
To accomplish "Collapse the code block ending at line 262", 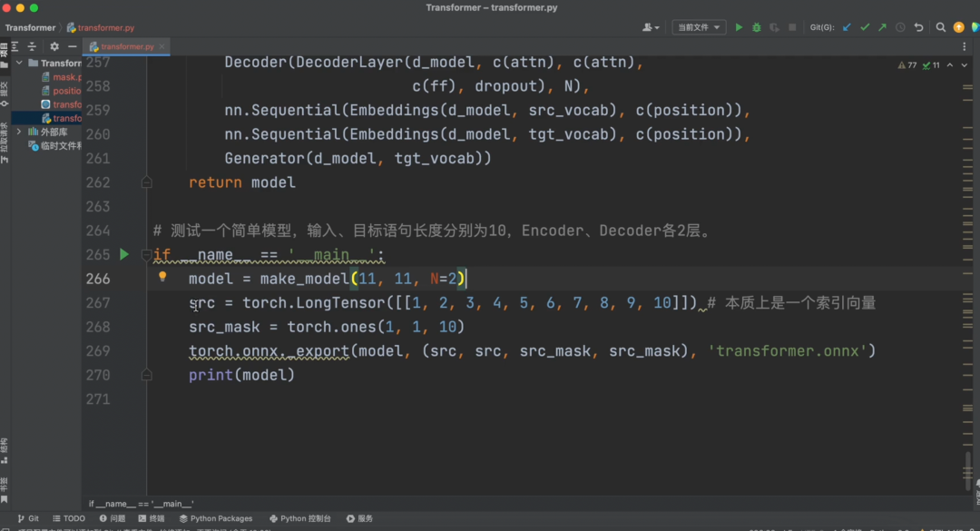I will click(x=147, y=182).
